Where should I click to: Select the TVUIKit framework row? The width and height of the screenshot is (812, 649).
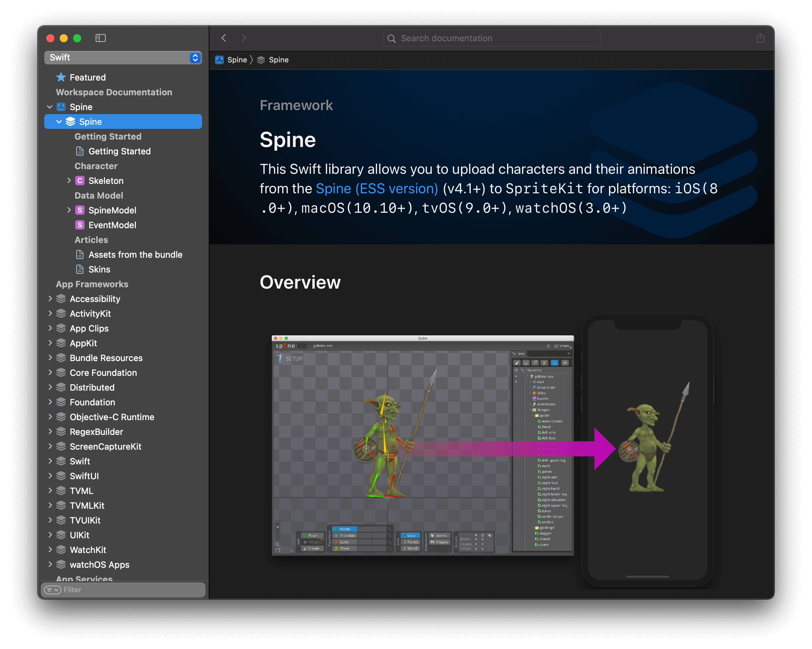[123, 520]
